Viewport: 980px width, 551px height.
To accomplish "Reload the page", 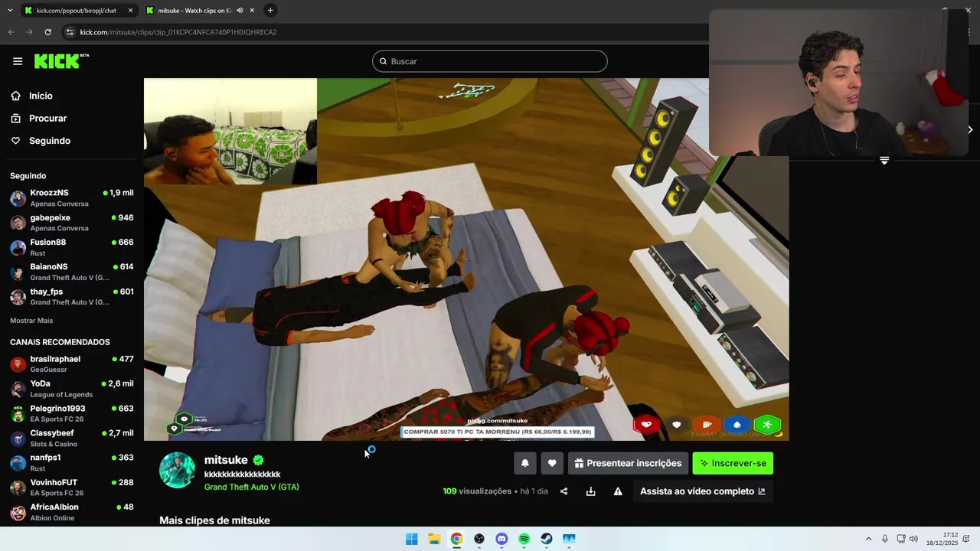I will tap(47, 32).
